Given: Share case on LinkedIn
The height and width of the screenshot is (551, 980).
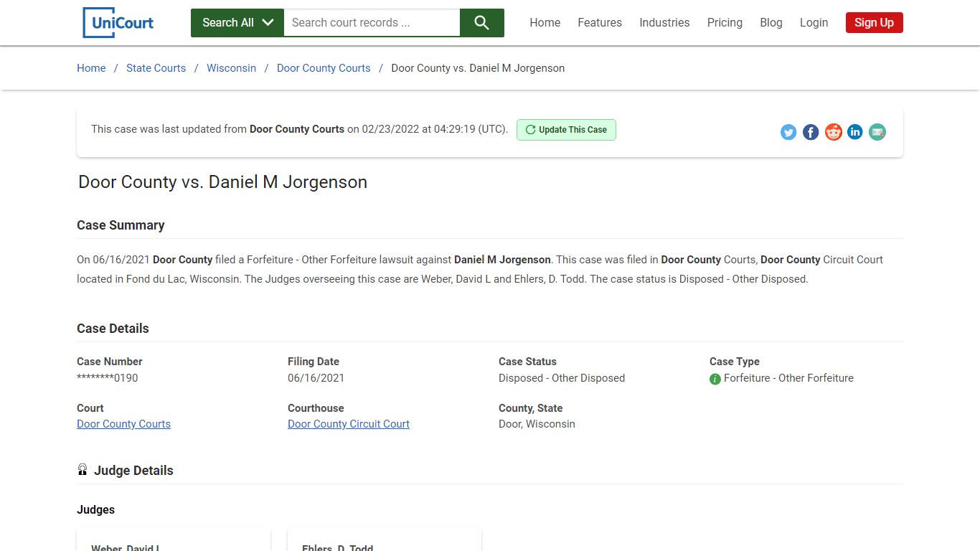Looking at the screenshot, I should [x=855, y=132].
